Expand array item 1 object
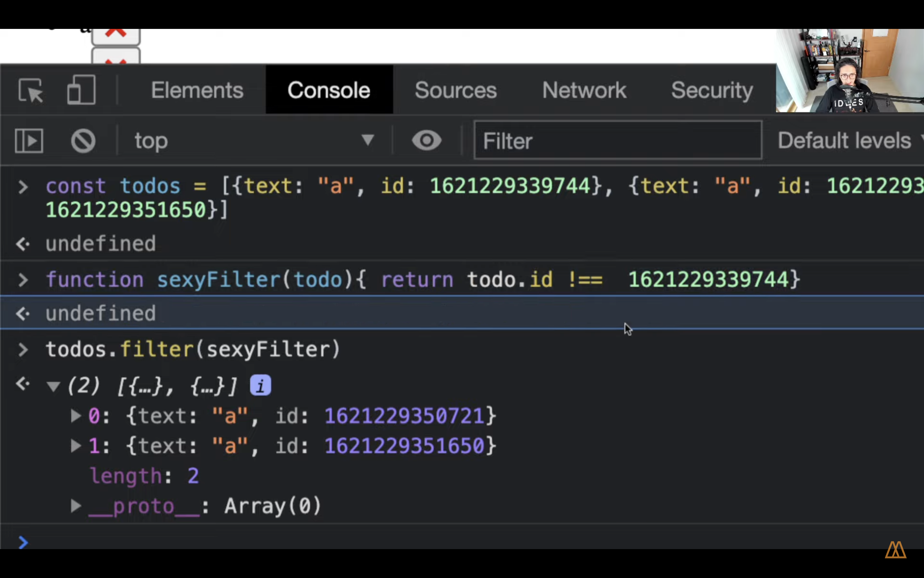 (x=76, y=446)
